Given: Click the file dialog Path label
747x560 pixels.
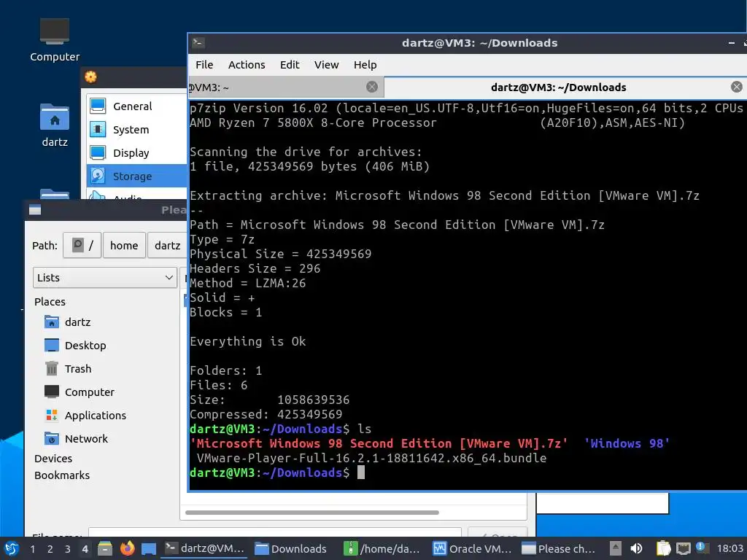Looking at the screenshot, I should [44, 246].
